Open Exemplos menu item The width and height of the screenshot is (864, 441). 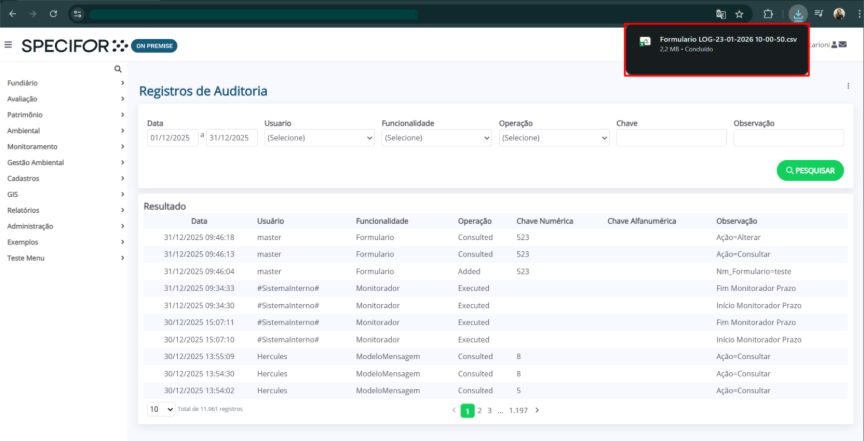[x=65, y=242]
